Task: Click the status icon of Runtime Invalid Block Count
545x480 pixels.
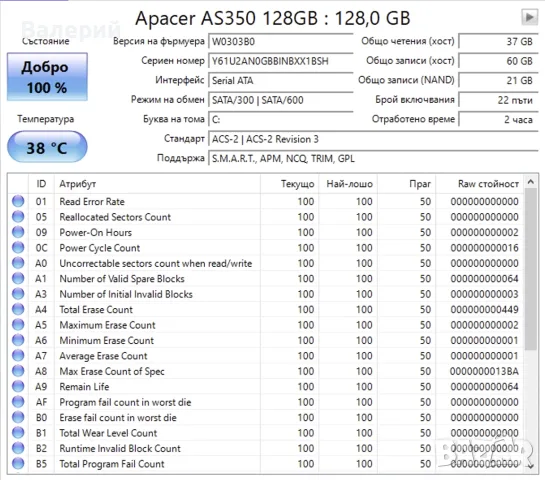Action: (x=18, y=448)
